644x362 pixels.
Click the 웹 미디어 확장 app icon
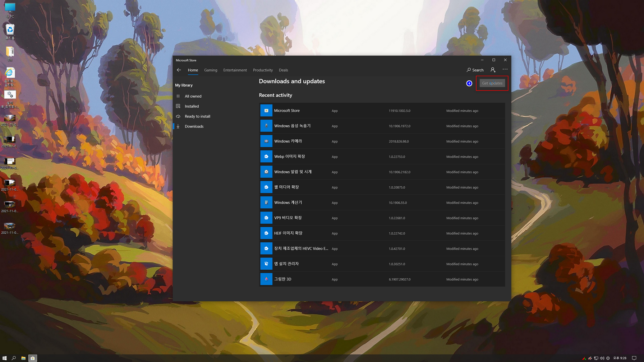click(x=266, y=187)
